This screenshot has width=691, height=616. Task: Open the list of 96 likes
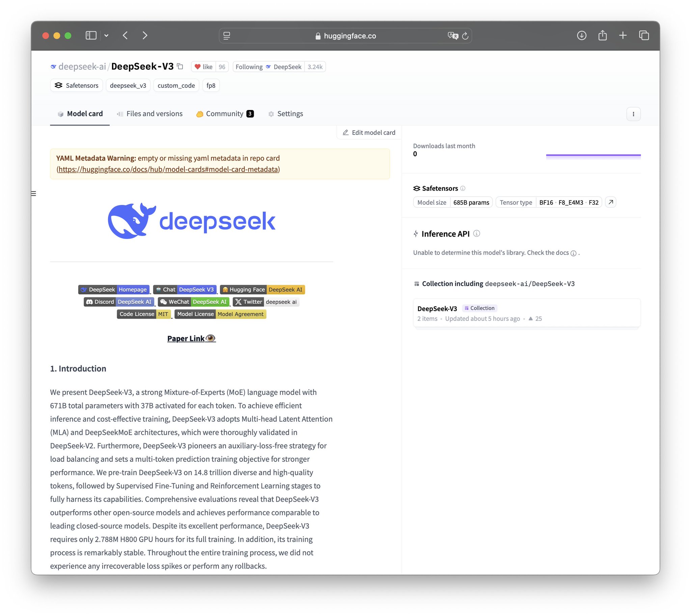[222, 67]
